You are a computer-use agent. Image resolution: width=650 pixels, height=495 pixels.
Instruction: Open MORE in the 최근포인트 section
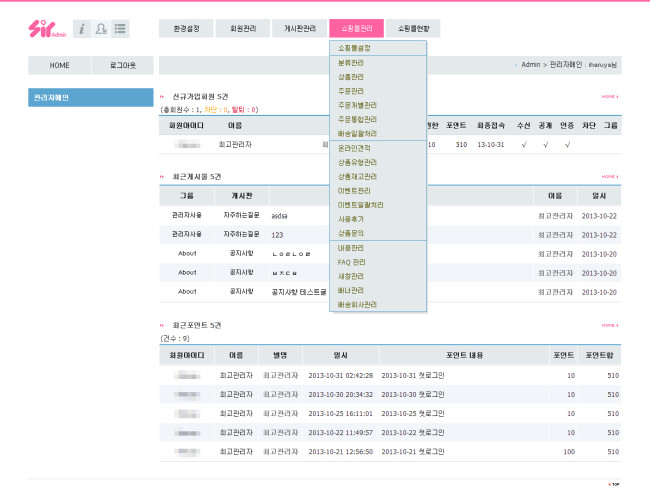pos(609,325)
